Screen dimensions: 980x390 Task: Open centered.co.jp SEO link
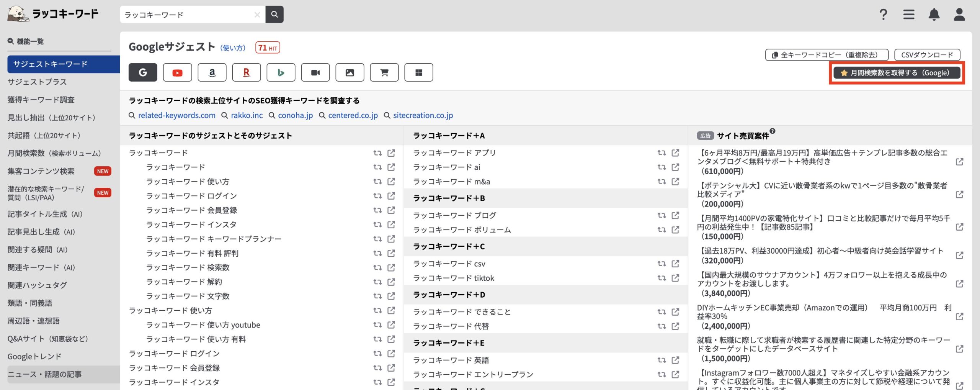pos(353,115)
